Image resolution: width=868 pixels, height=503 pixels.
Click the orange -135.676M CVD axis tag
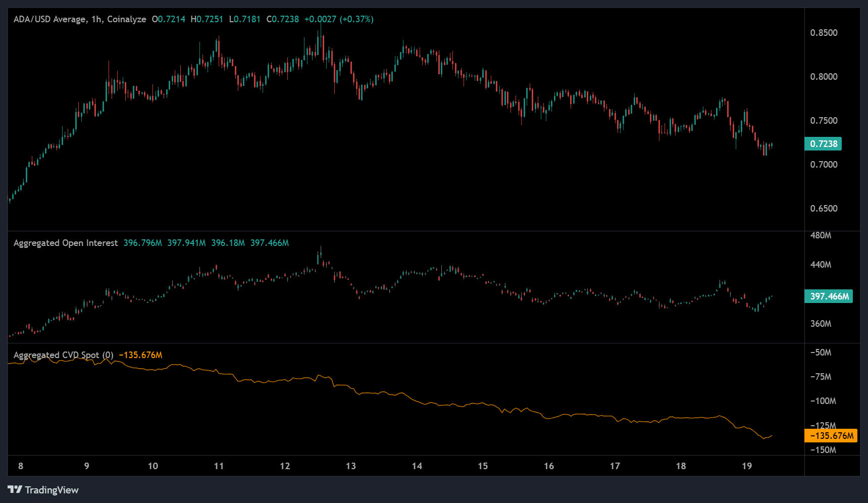pos(831,436)
